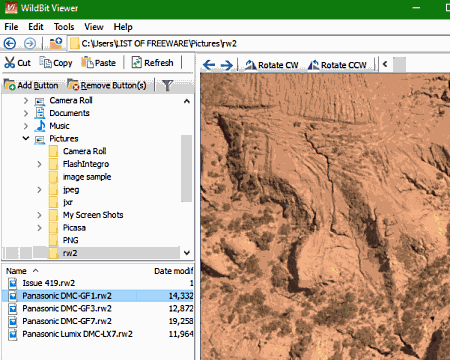Select file Panasonic Lumix DMC-LX7.rw2
This screenshot has height=360, width=450.
click(77, 334)
